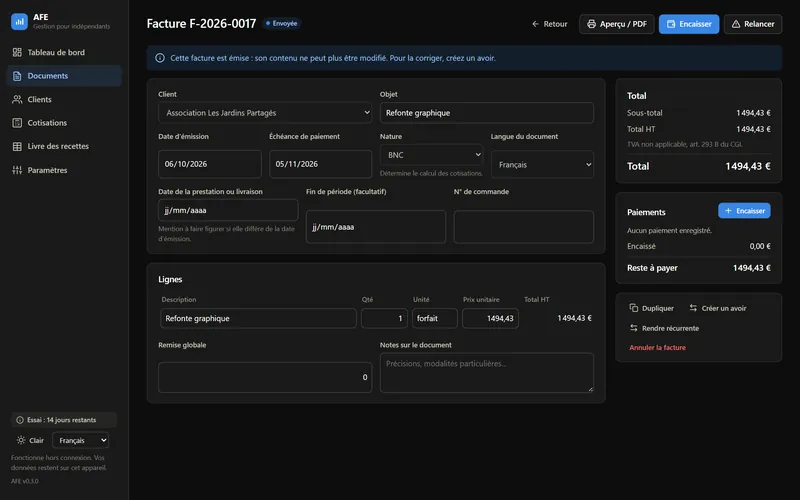Click the Fin de période date field
The width and height of the screenshot is (800, 500).
[376, 227]
